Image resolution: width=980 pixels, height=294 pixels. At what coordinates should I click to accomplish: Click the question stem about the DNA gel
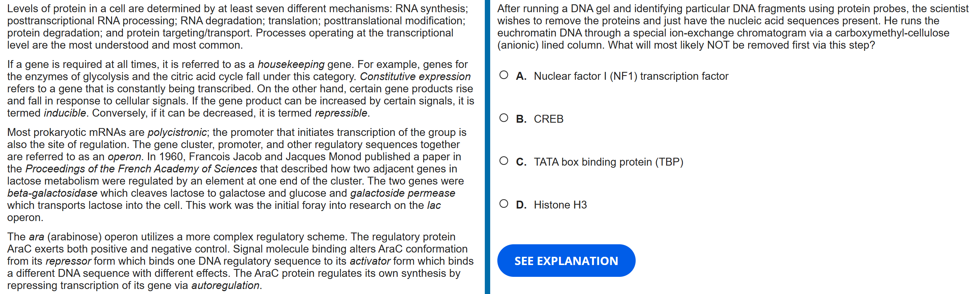pyautogui.click(x=732, y=26)
